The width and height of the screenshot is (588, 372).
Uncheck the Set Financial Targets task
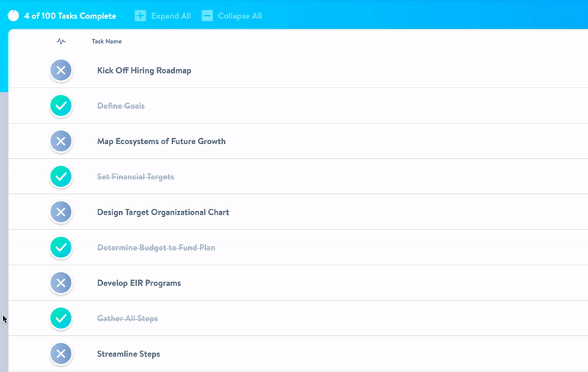click(x=61, y=176)
